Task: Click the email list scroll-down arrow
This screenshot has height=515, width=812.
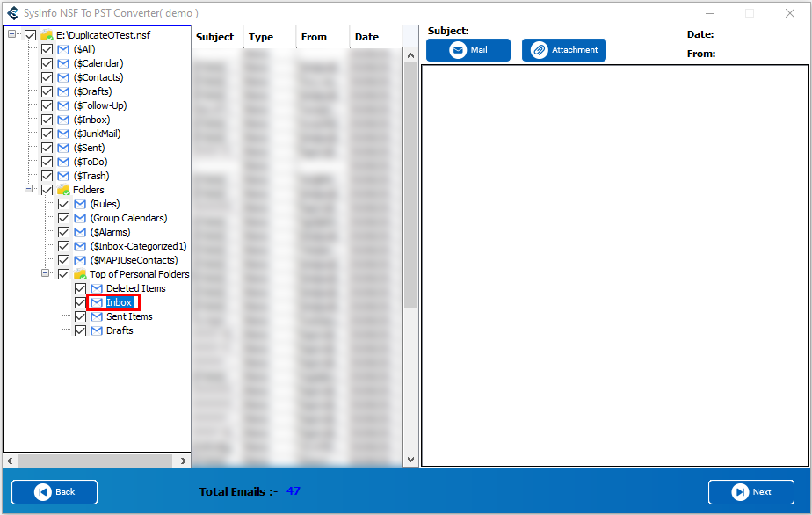Action: point(410,460)
